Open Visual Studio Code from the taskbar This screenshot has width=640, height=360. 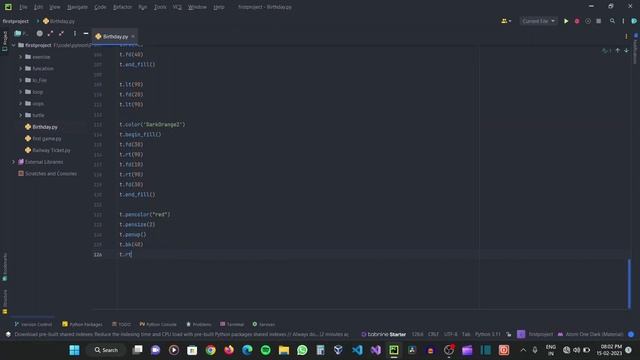coord(357,350)
